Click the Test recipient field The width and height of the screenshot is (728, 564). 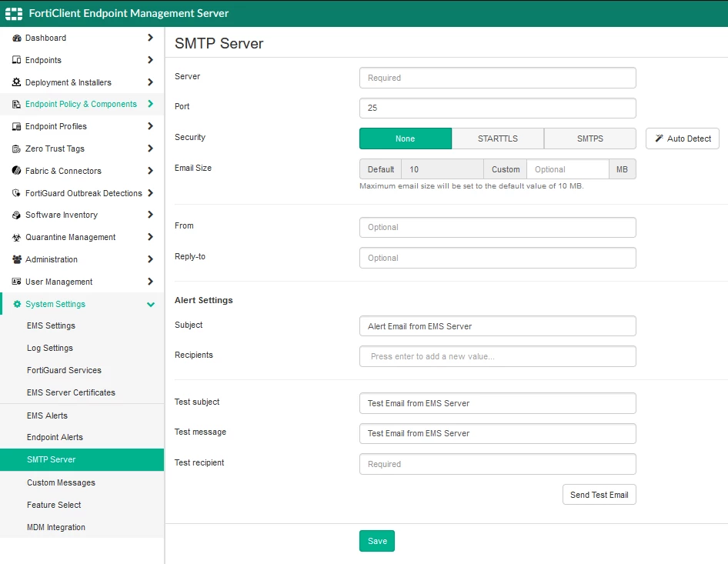[498, 464]
